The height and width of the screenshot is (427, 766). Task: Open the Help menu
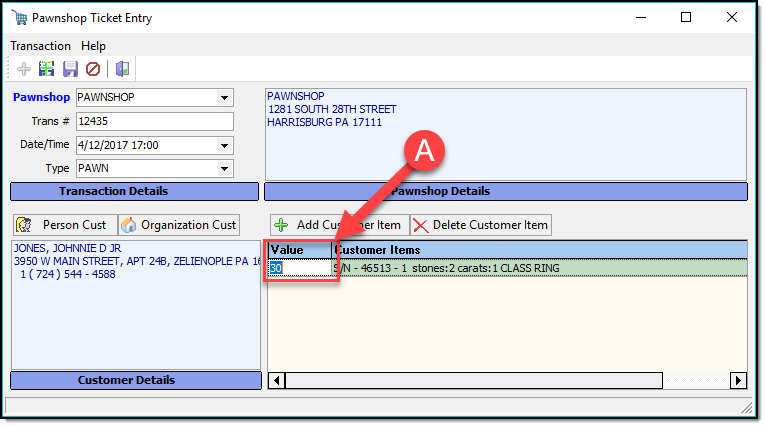point(93,46)
